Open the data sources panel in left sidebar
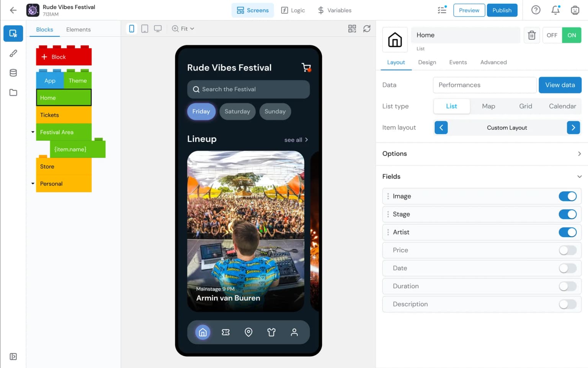 tap(13, 72)
